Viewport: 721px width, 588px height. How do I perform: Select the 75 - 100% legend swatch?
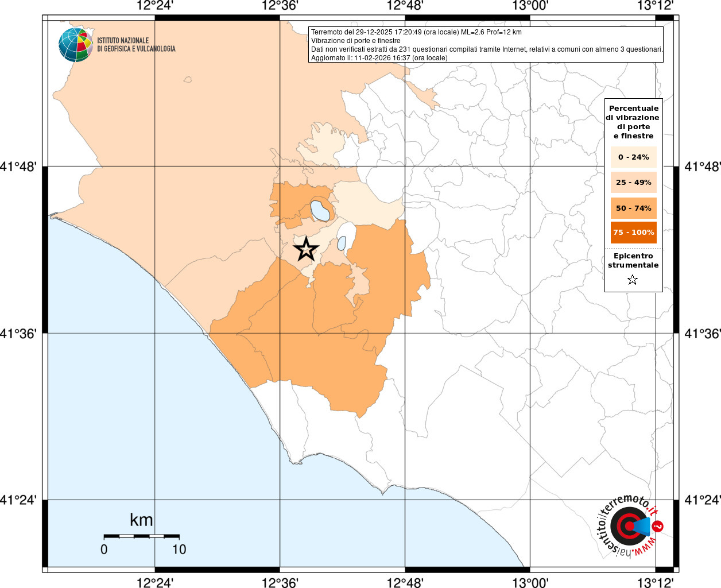point(633,233)
